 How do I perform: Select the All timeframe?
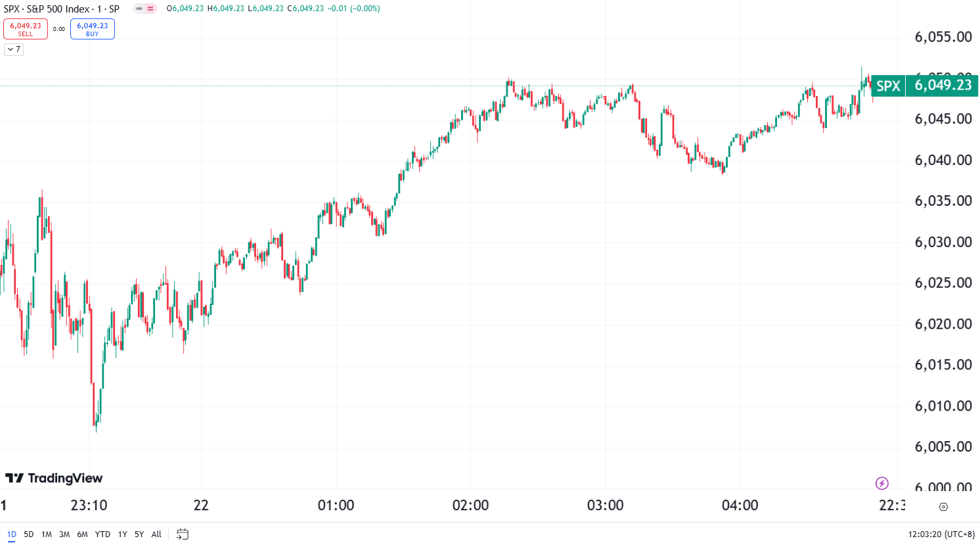coord(156,534)
